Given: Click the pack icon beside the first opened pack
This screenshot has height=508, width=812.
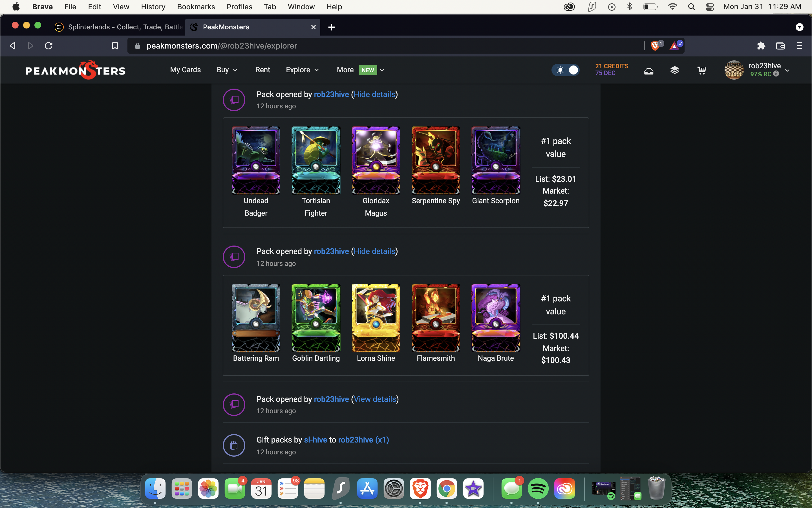Looking at the screenshot, I should (234, 100).
